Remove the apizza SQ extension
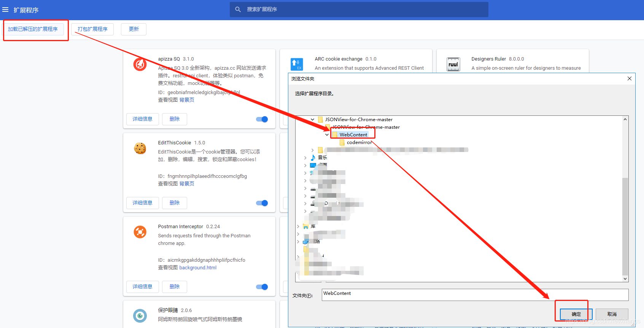The height and width of the screenshot is (328, 644). pos(175,119)
